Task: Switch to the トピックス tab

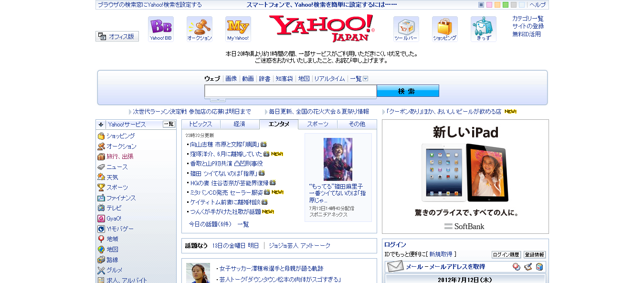Action: (201, 124)
